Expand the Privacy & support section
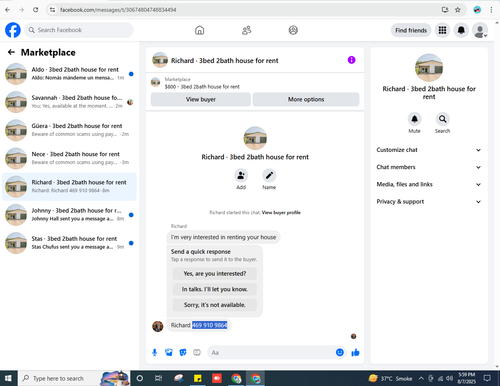The width and height of the screenshot is (500, 386). [429, 202]
